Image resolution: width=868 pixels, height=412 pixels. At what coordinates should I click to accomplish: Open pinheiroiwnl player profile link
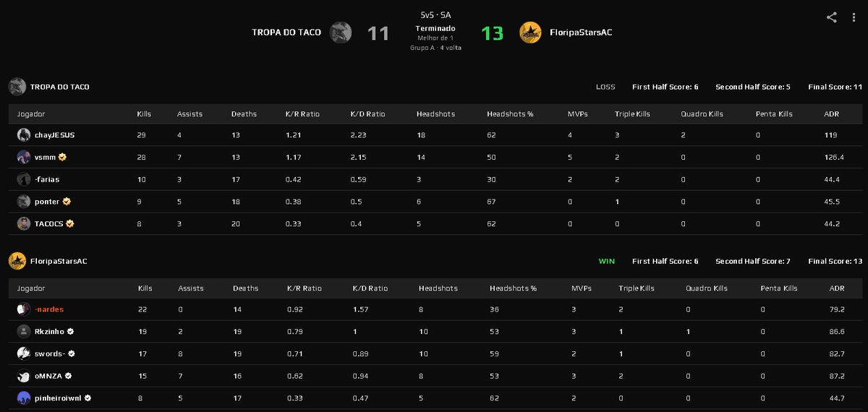pos(57,398)
